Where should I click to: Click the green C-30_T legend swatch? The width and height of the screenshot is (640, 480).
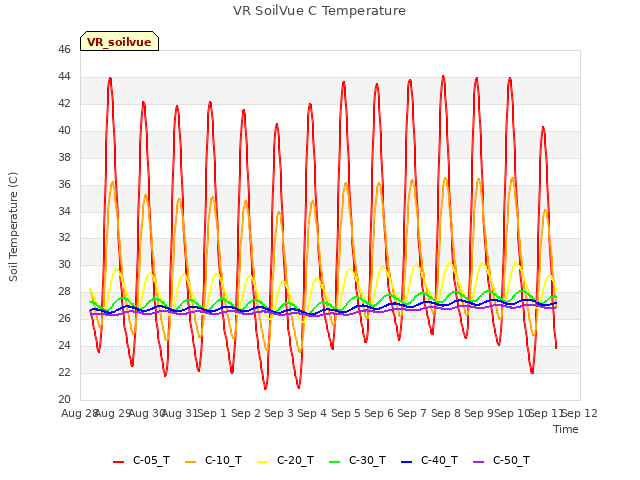click(x=334, y=462)
